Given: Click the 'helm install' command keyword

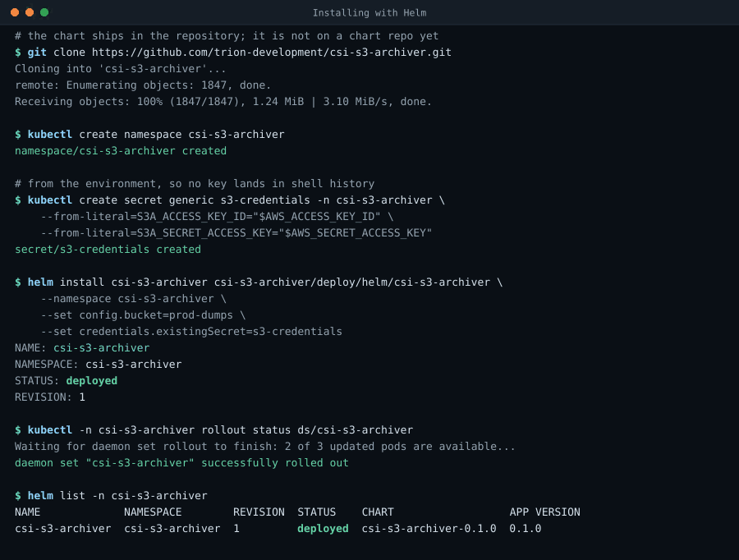Looking at the screenshot, I should coord(40,282).
